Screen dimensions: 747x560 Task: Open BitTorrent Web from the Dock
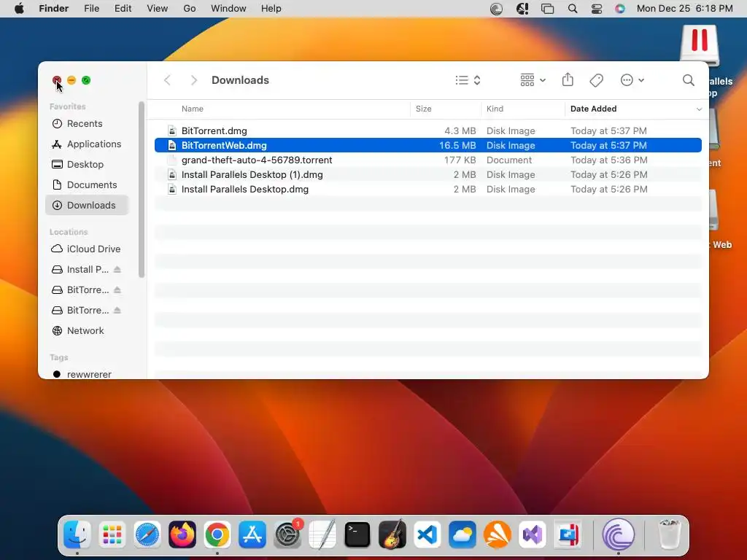coord(619,534)
